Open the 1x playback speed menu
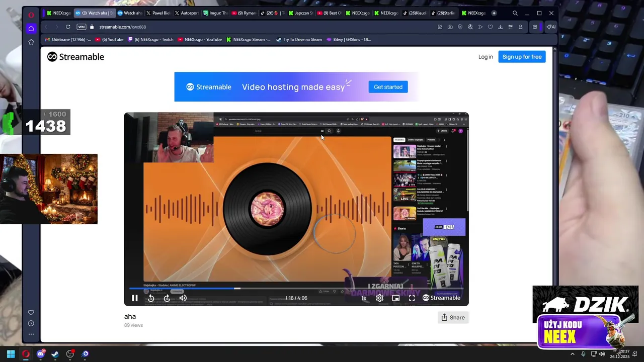The width and height of the screenshot is (644, 362). click(x=364, y=298)
